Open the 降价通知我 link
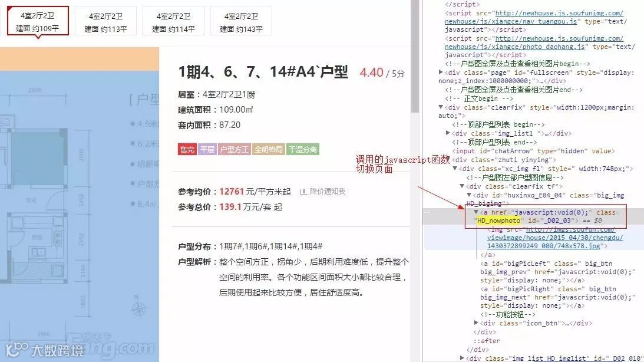This screenshot has height=362, width=644. 328,192
